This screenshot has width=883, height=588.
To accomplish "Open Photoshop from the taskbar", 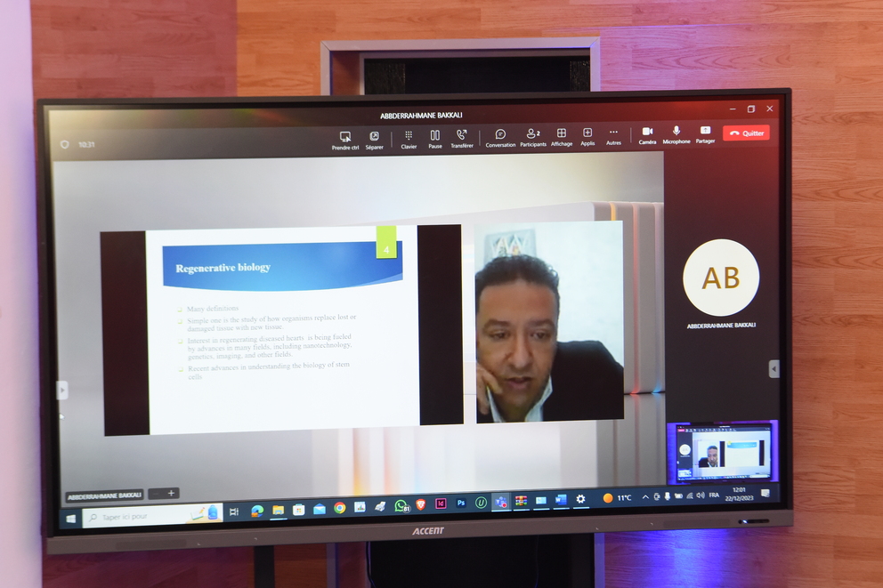I will pos(461,503).
